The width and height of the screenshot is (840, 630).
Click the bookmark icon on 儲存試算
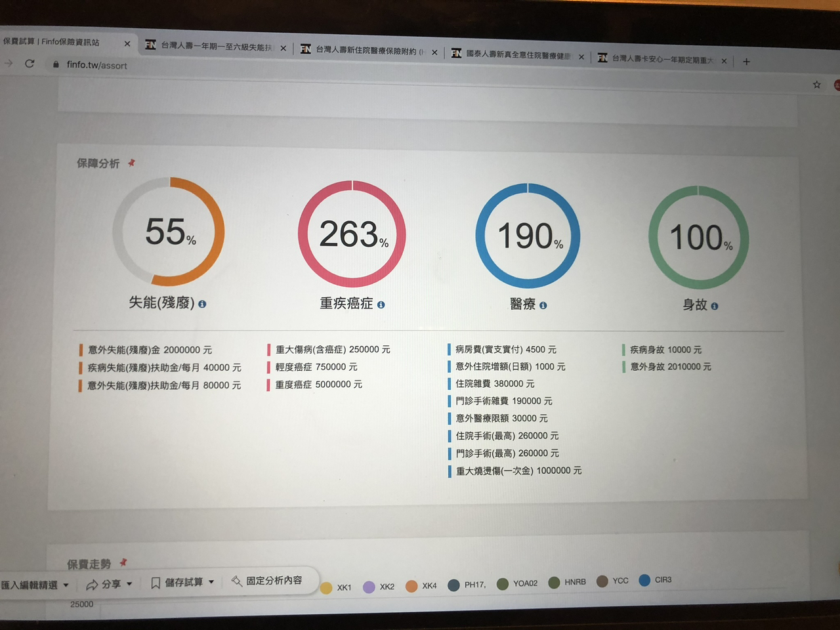click(x=156, y=581)
